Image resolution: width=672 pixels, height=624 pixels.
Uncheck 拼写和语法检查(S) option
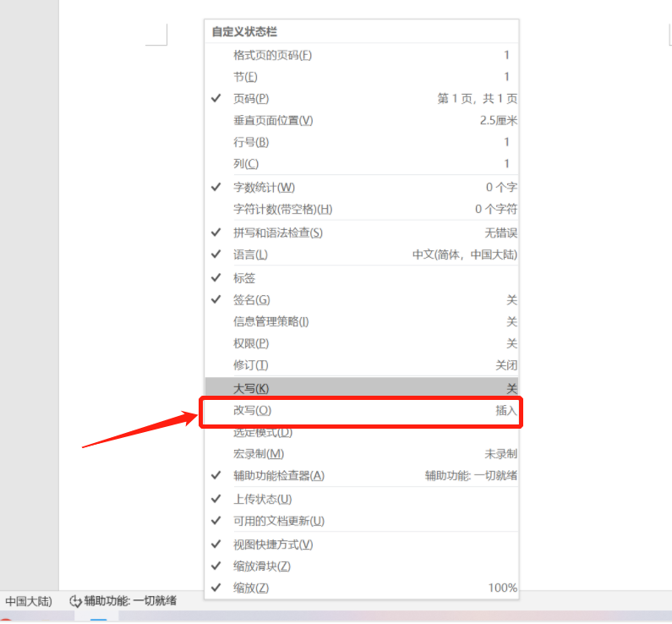361,233
